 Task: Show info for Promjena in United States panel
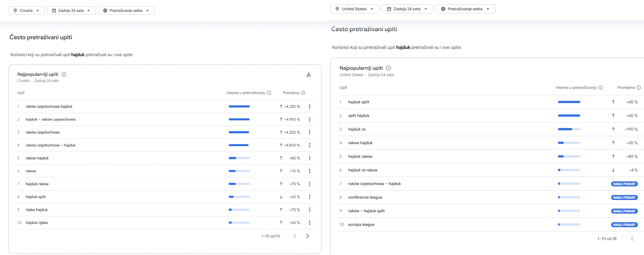pos(639,87)
